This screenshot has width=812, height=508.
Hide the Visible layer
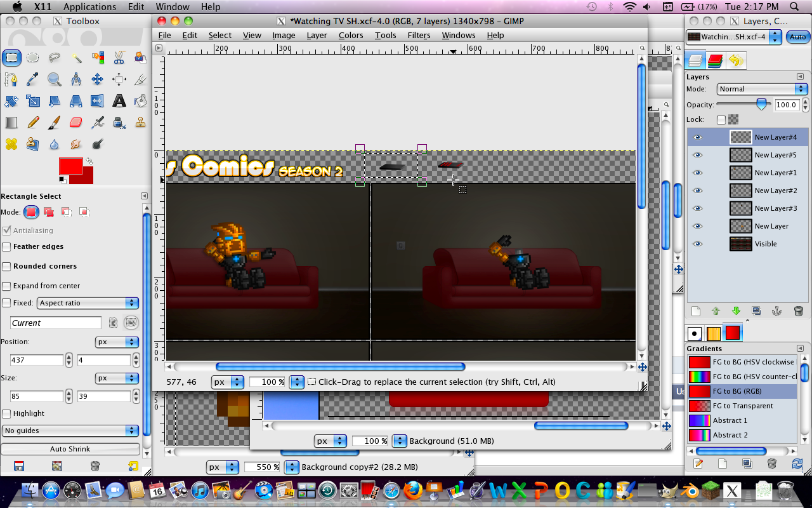[697, 244]
